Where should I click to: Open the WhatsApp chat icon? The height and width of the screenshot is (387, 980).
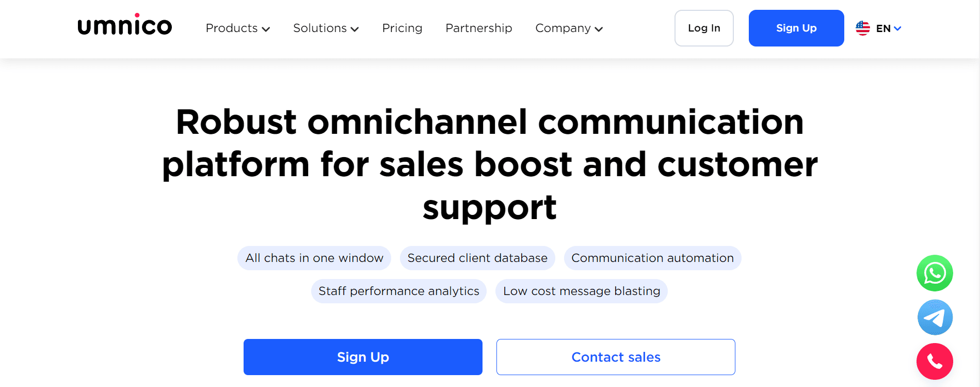[x=935, y=273]
